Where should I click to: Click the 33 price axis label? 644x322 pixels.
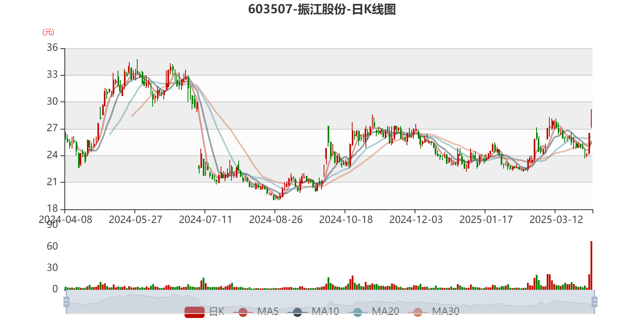[52, 75]
